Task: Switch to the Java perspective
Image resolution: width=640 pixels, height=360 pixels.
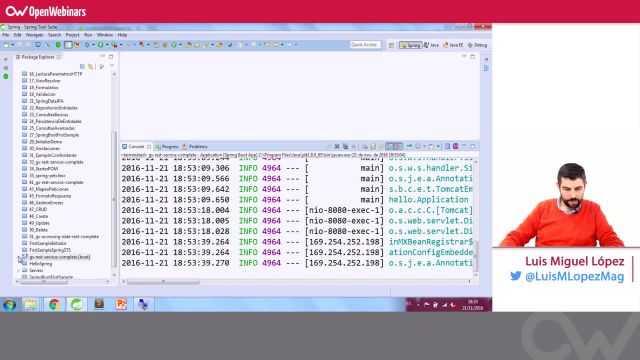Action: coord(431,45)
